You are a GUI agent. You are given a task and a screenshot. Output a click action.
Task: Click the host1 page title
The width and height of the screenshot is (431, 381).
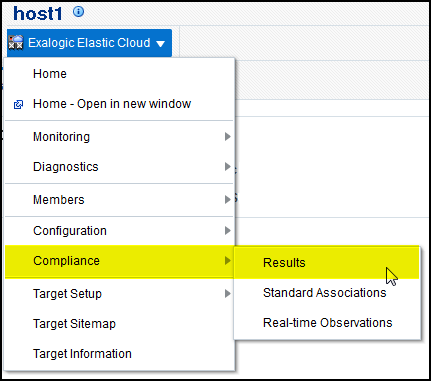38,14
